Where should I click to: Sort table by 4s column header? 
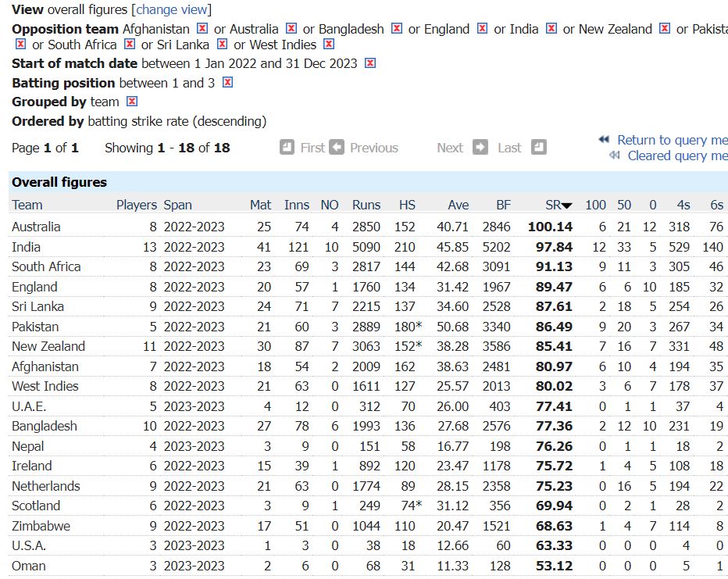coord(683,205)
